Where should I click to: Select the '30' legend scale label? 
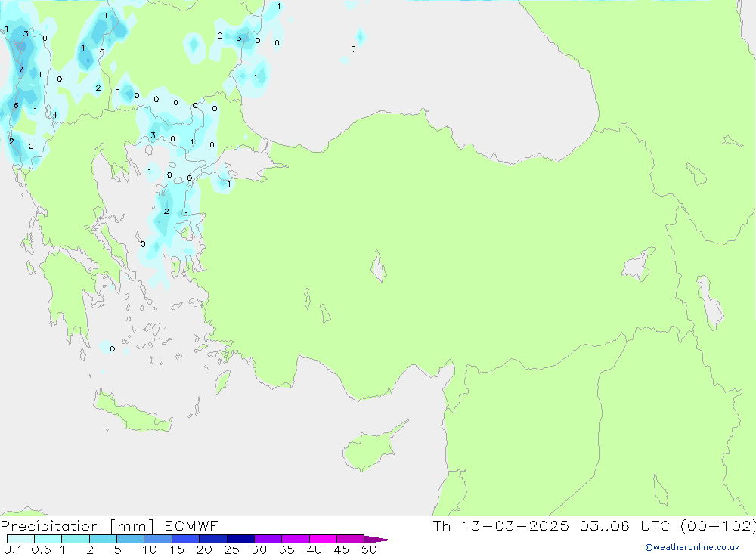(259, 549)
